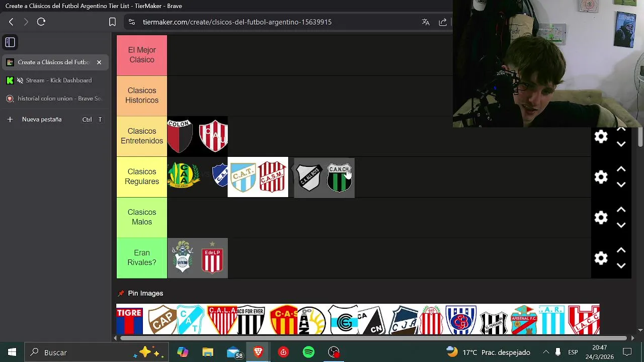This screenshot has height=362, width=644.
Task: Select the brown CAP crest in image pool
Action: (163, 320)
